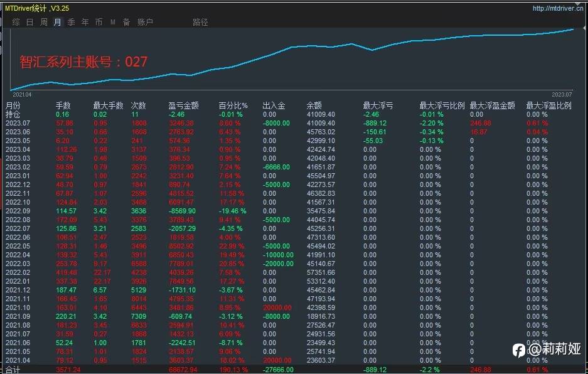Click the 月份 column header

(x=13, y=106)
